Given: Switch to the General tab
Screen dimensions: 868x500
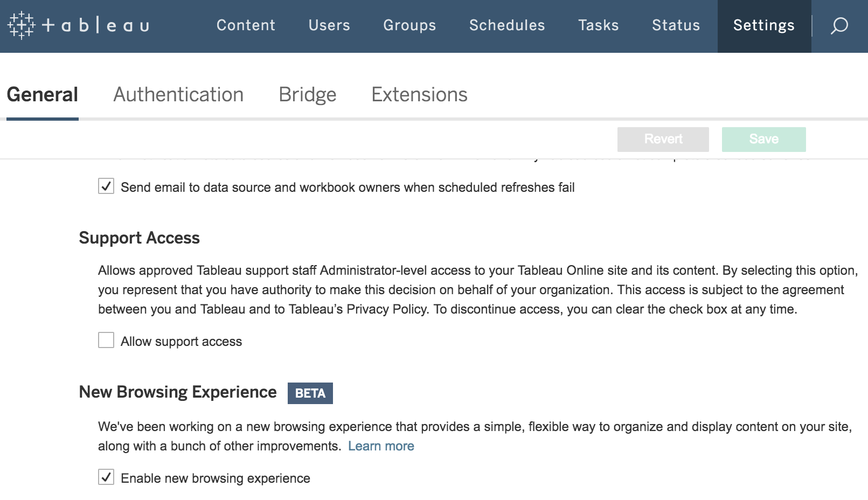Looking at the screenshot, I should click(43, 95).
